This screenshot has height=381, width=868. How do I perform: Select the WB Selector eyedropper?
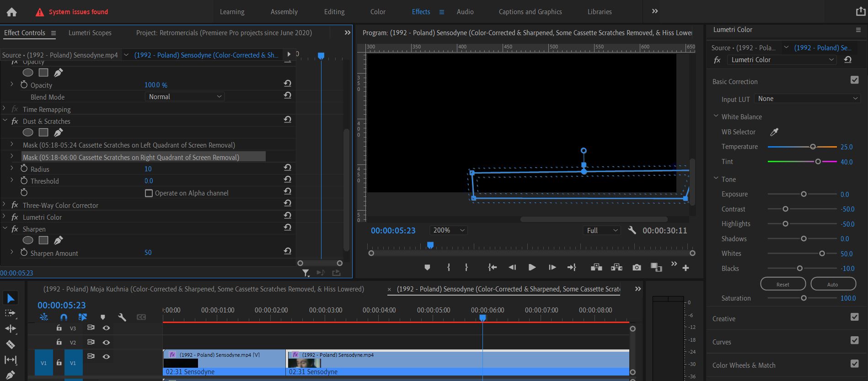point(774,132)
